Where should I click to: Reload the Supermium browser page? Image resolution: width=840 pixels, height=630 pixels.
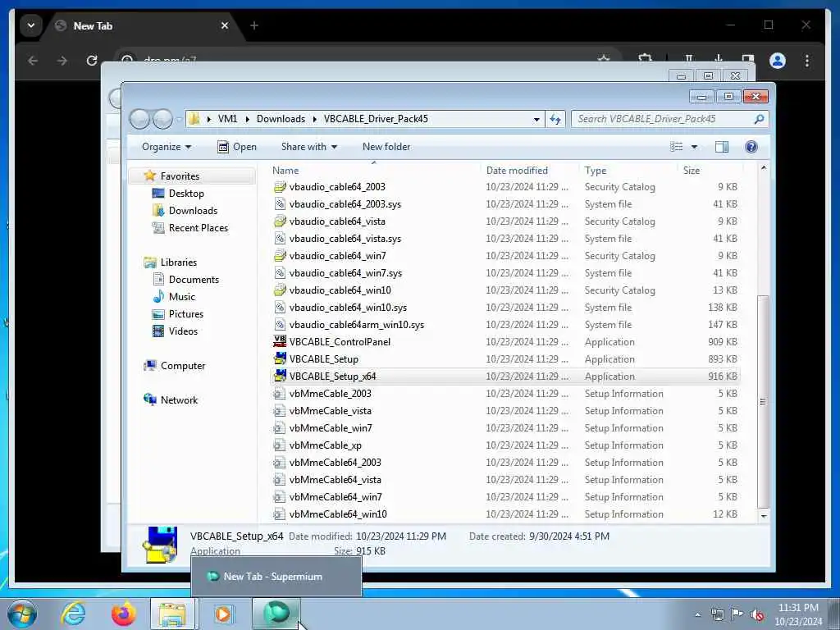(92, 61)
